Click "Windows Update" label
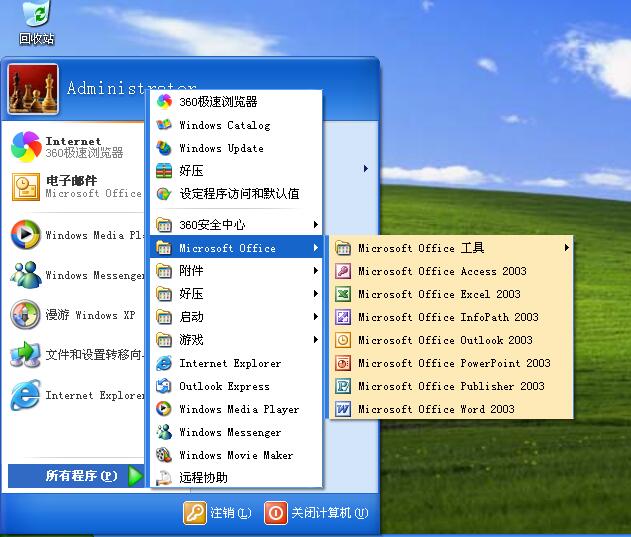 click(x=221, y=149)
